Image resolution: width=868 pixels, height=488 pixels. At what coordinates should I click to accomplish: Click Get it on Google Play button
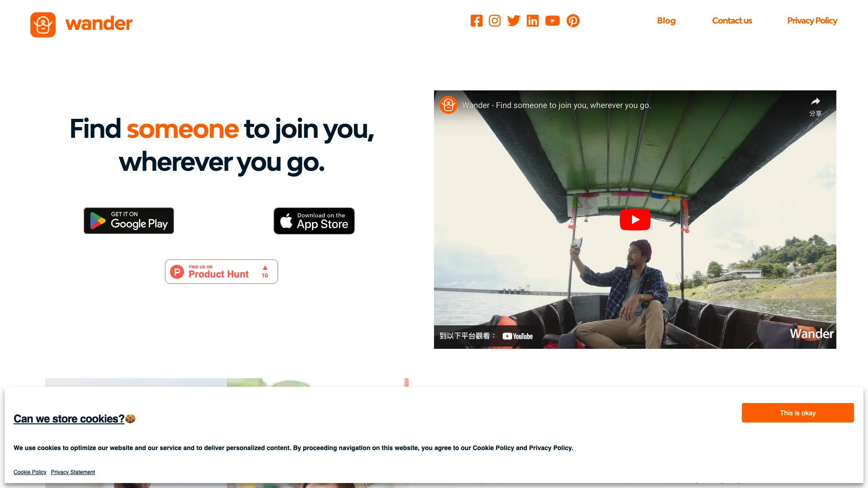pos(129,221)
